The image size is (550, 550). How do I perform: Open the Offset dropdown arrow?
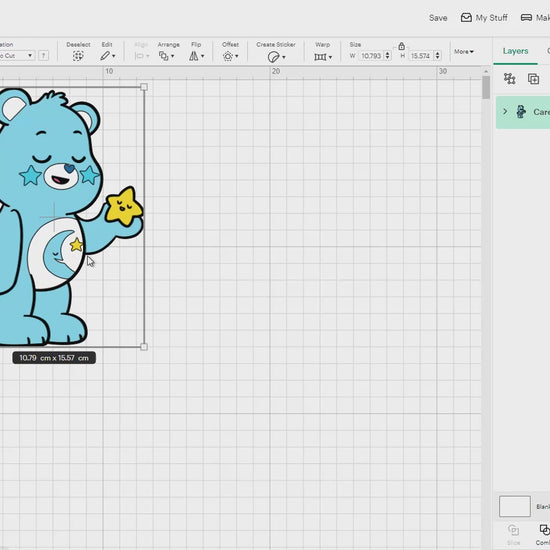[237, 56]
